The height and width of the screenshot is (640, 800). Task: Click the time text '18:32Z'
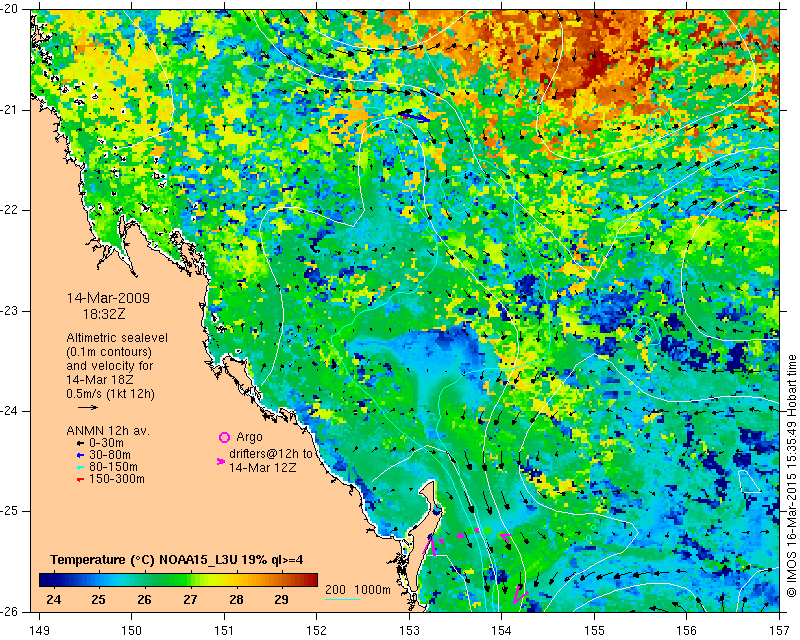(x=104, y=314)
